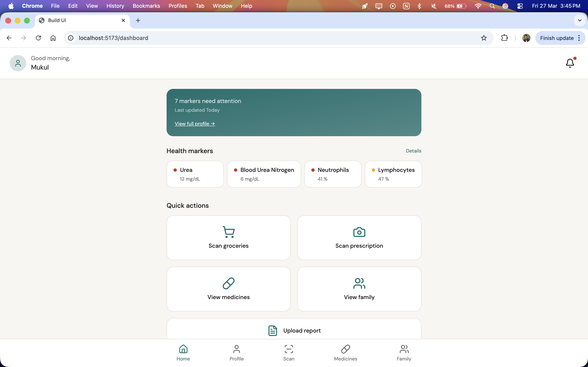588x367 pixels.
Task: Open Chrome three-dot menu by Finish update
Action: [x=579, y=38]
